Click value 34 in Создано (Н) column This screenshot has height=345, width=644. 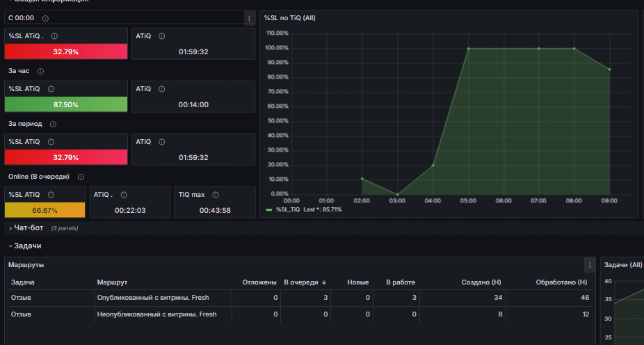(x=498, y=298)
